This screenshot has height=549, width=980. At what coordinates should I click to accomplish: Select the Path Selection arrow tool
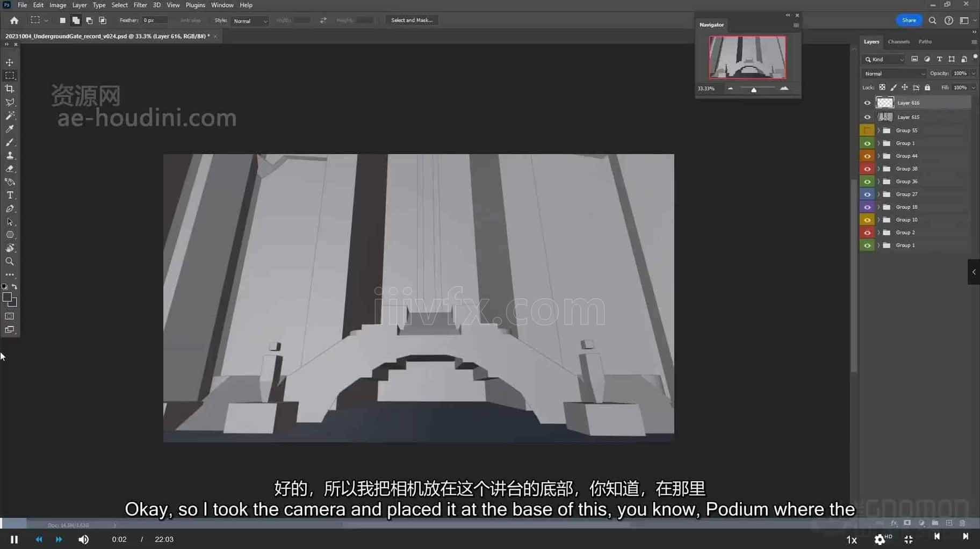click(10, 222)
